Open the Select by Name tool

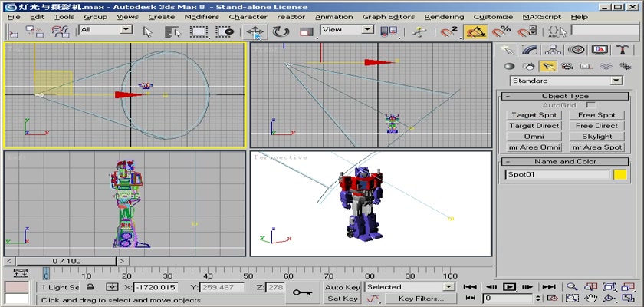click(x=173, y=31)
